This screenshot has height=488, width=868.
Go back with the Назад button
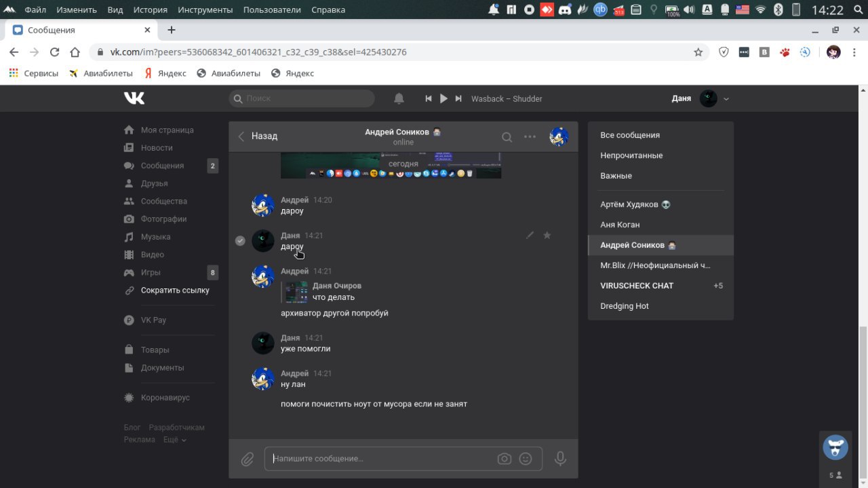click(258, 136)
